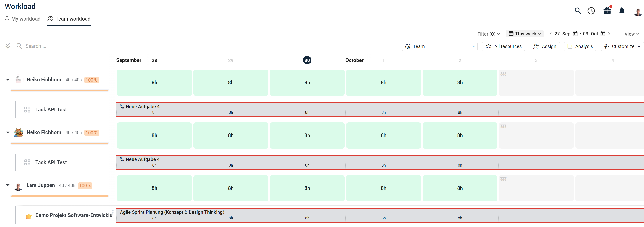Open first Heiko's Neue Aufgabe 4 task bar
Viewport: 644px width, 227px height.
[x=380, y=109]
